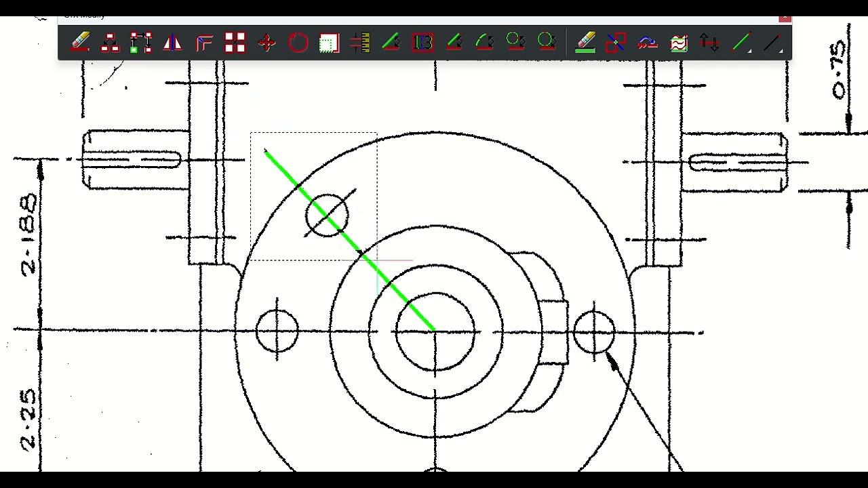Click the yellow ruler measure icon

coord(360,43)
